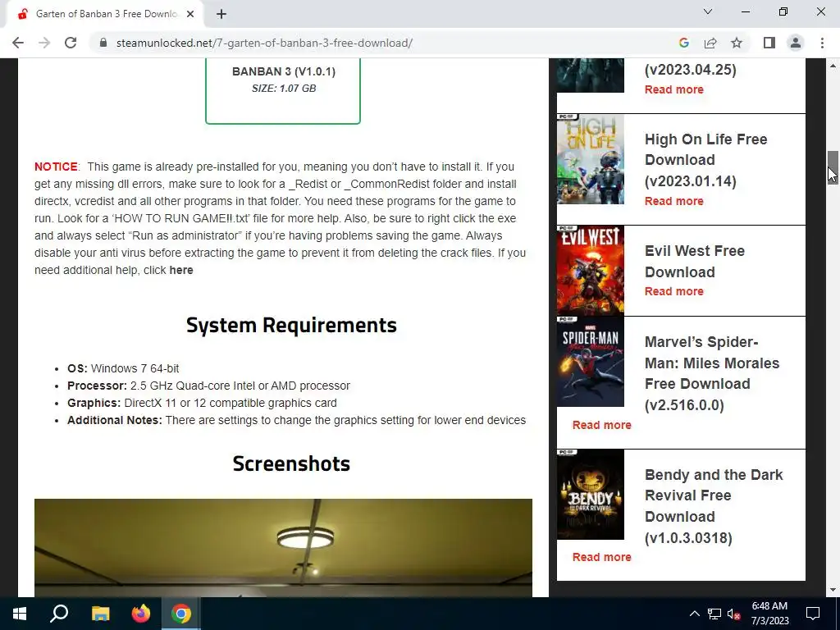Share this page via share icon
Viewport: 840px width, 630px height.
click(x=710, y=43)
